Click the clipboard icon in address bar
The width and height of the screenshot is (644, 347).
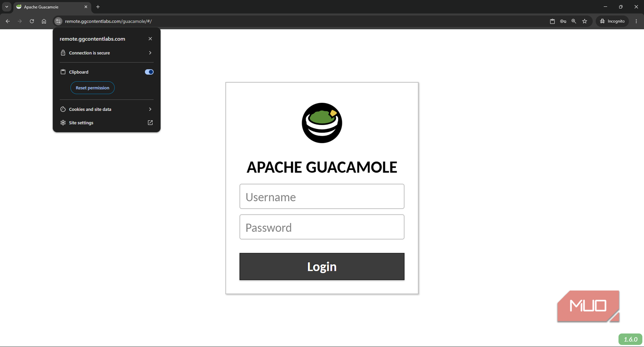click(552, 21)
